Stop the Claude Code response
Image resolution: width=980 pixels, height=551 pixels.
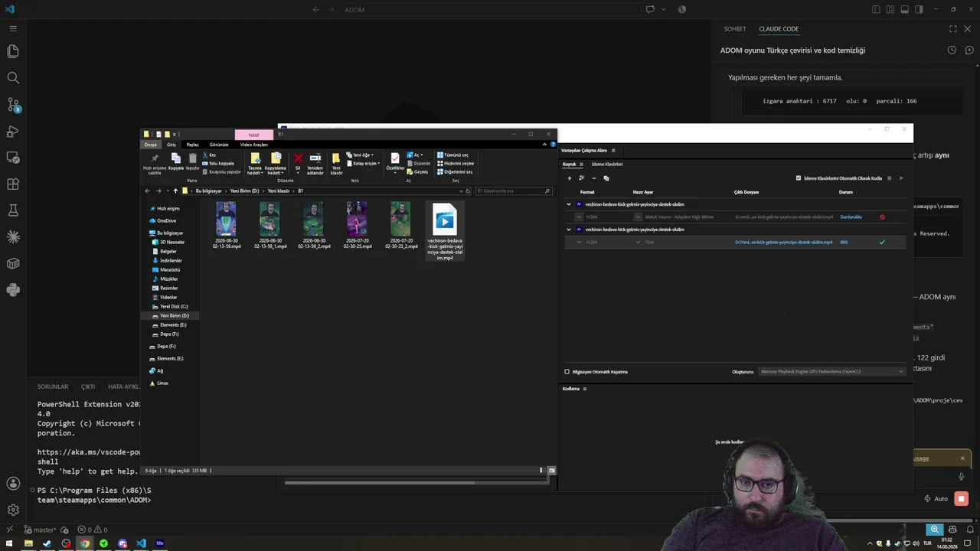click(x=962, y=499)
